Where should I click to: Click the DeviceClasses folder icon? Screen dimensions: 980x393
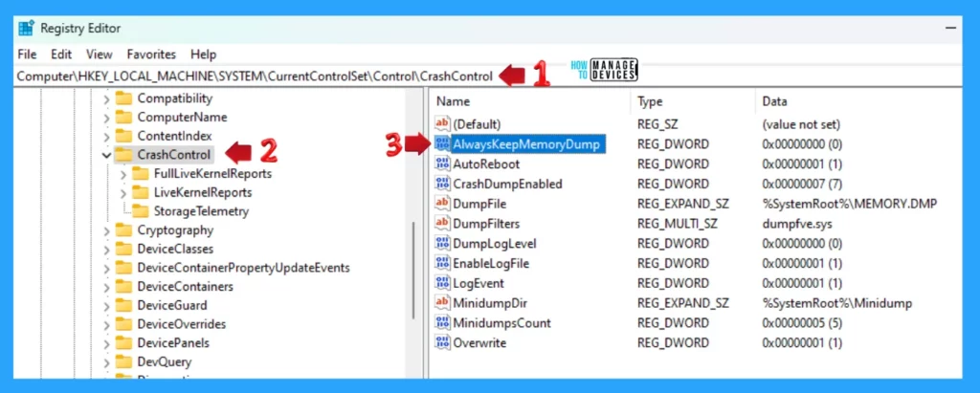tap(123, 249)
